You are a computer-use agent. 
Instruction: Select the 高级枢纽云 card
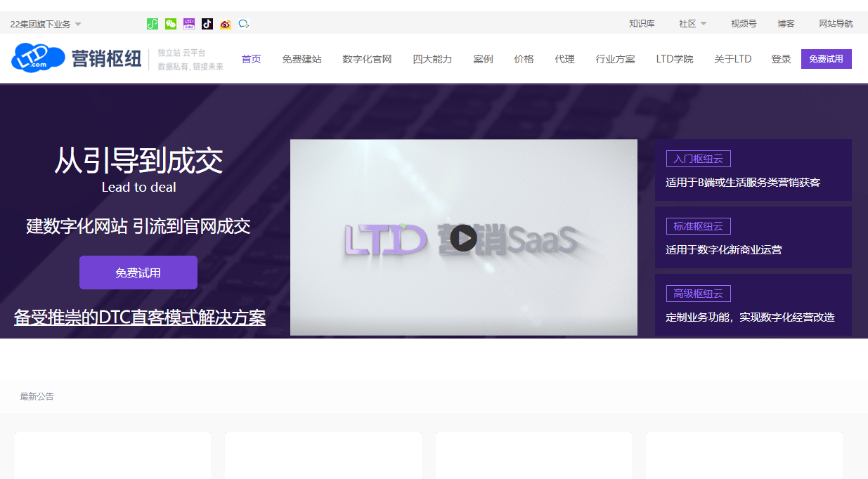[x=753, y=305]
